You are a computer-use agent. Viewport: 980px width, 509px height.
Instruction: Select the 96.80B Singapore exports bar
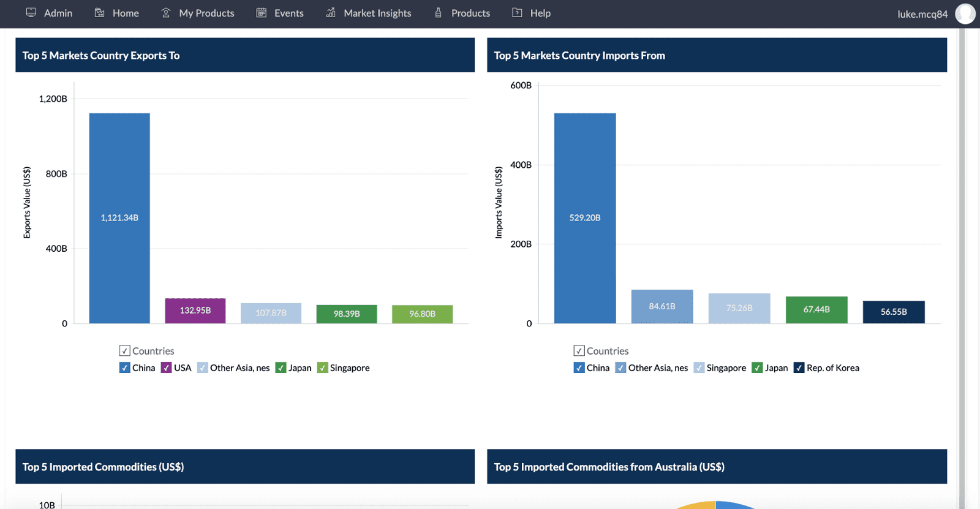click(422, 314)
